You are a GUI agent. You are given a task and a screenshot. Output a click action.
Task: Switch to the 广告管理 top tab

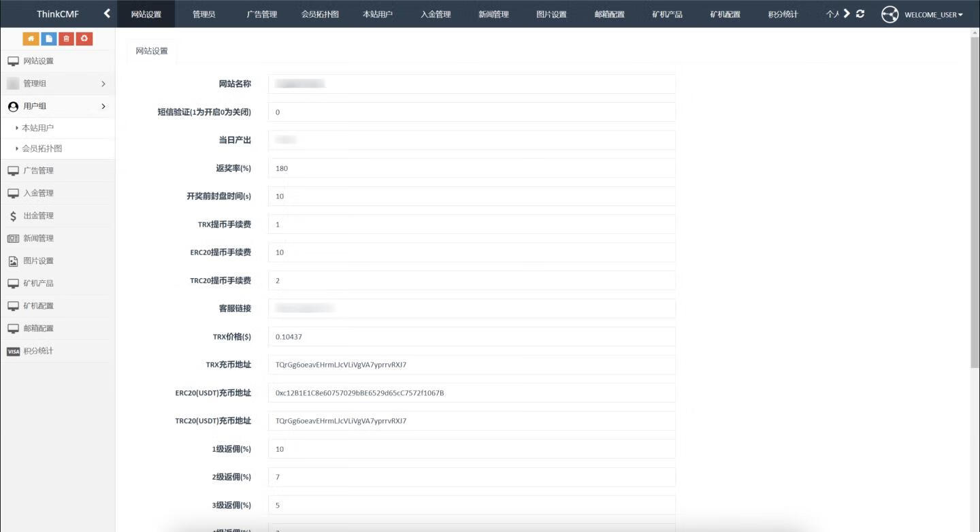[x=262, y=14]
